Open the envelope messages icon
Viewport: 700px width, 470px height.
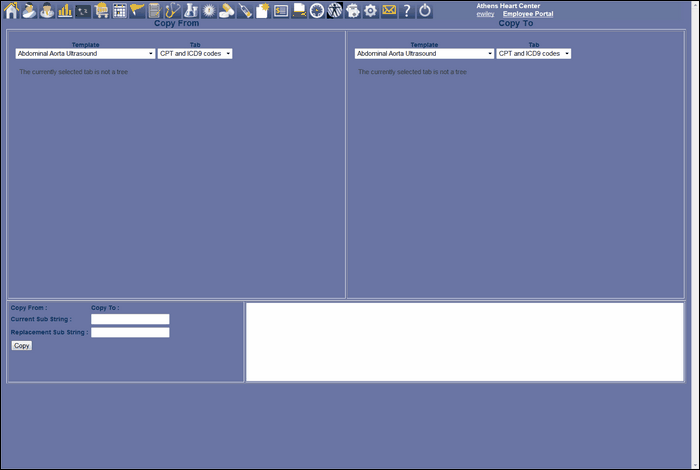[389, 9]
